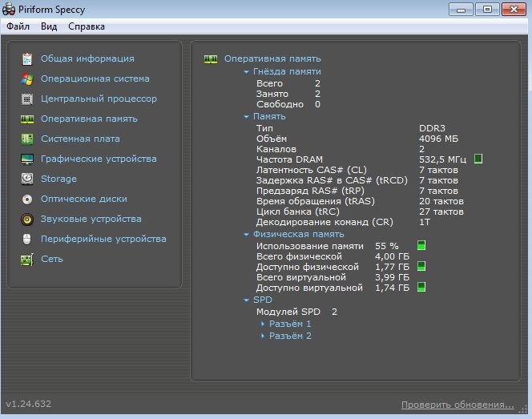Click the RAM icon beside the Оперативная память heading
The height and width of the screenshot is (419, 532).
click(x=211, y=59)
